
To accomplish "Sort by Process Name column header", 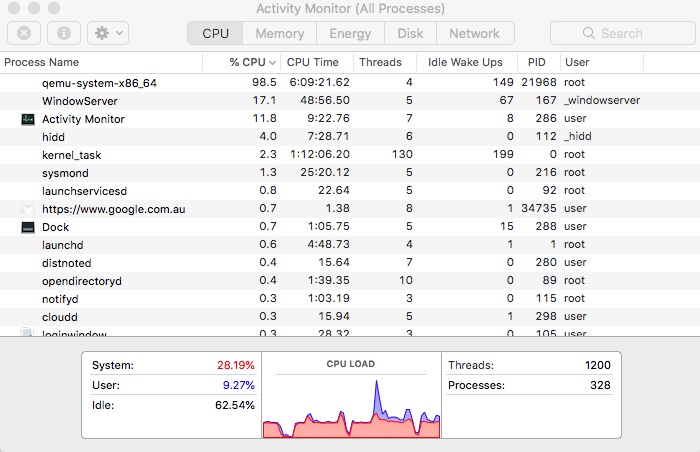I will [101, 62].
